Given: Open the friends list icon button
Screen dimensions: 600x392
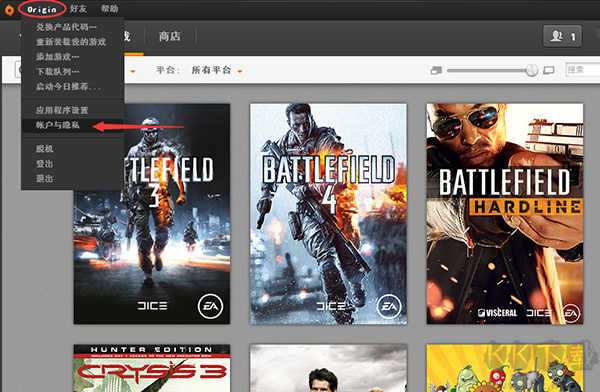Looking at the screenshot, I should [562, 36].
